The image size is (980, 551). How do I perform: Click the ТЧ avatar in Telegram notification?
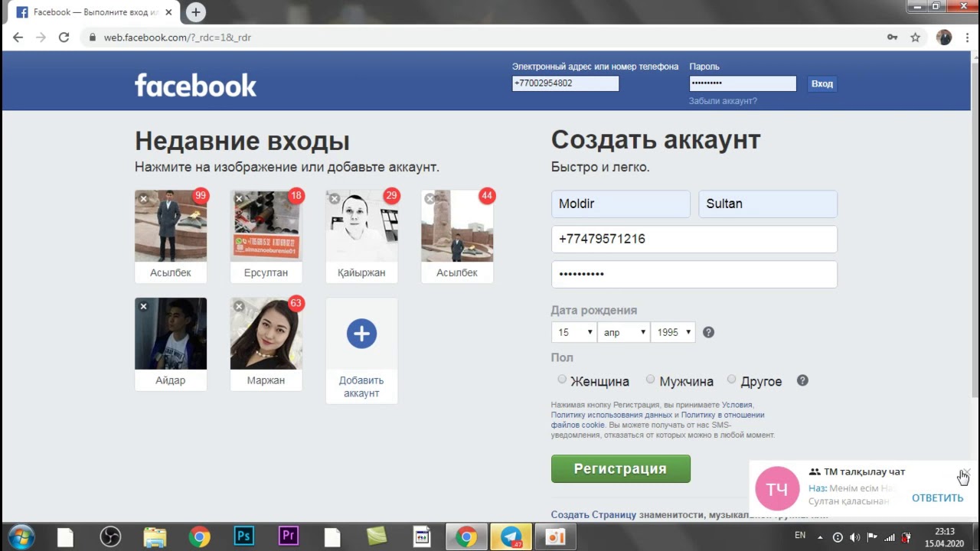coord(777,488)
